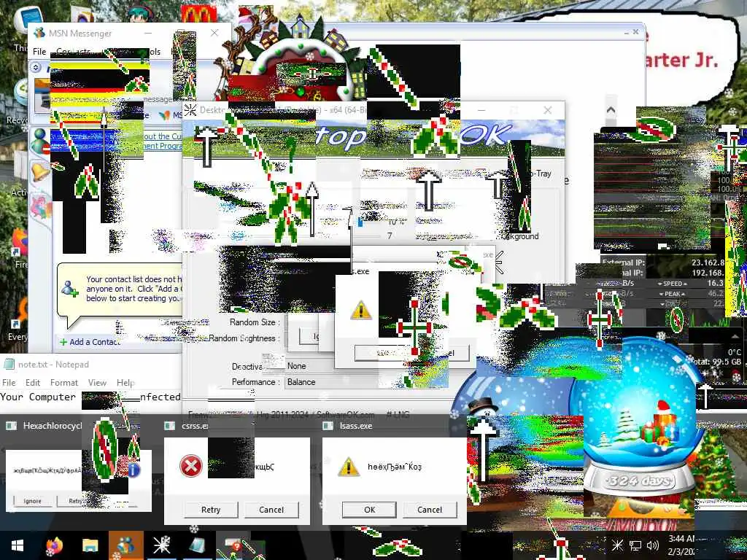This screenshot has height=560, width=747.
Task: Click the Hexachlorocycl dialog title bar icon
Action: tap(12, 426)
